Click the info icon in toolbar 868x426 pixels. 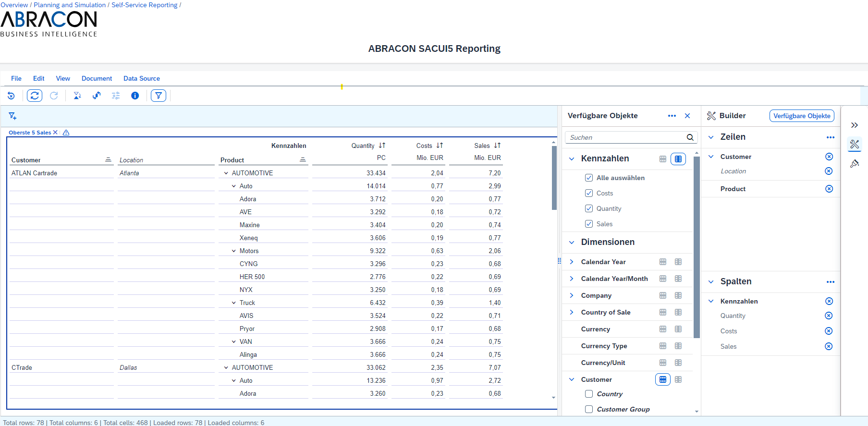point(135,96)
